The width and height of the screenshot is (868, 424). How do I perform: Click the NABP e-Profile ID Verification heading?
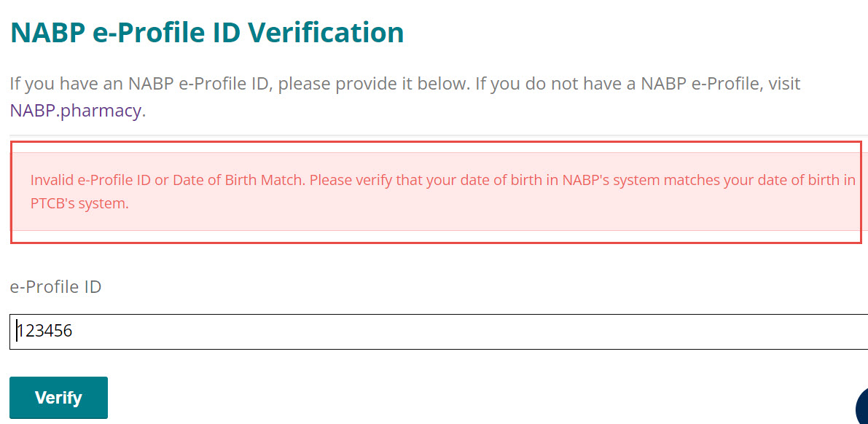click(x=207, y=33)
